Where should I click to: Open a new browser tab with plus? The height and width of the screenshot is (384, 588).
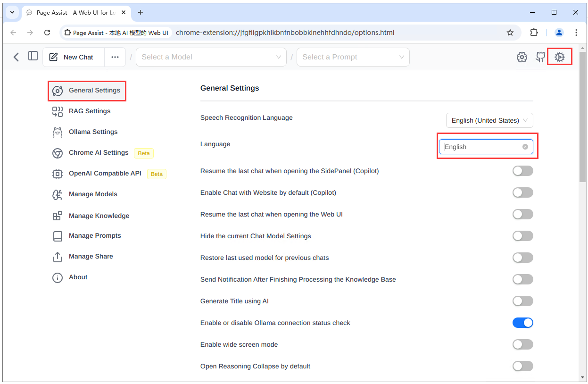pos(141,13)
